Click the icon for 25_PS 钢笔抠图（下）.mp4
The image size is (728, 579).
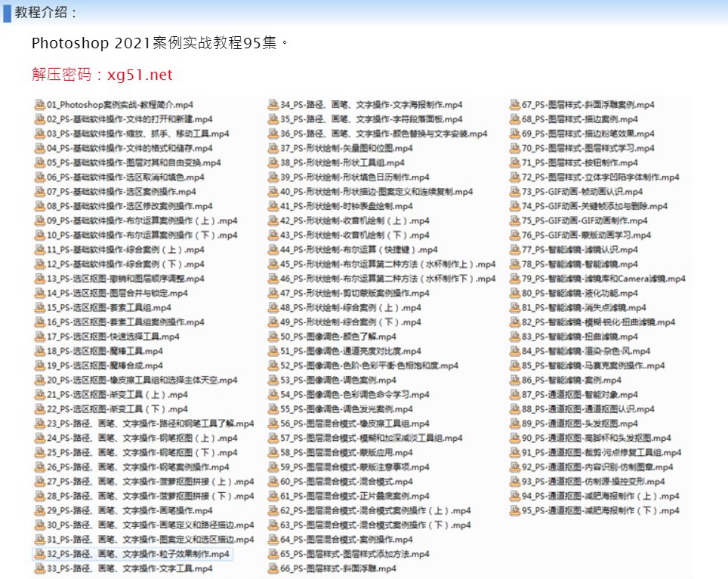pyautogui.click(x=40, y=452)
